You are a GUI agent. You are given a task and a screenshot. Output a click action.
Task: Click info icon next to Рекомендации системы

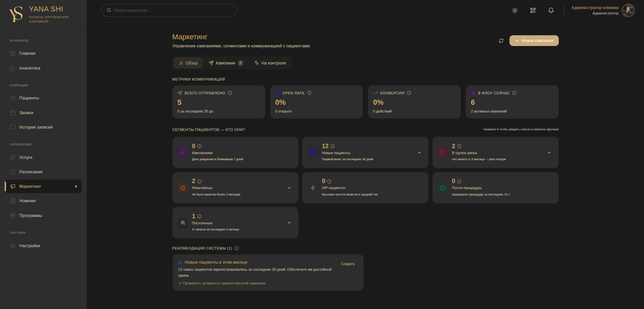pyautogui.click(x=236, y=249)
